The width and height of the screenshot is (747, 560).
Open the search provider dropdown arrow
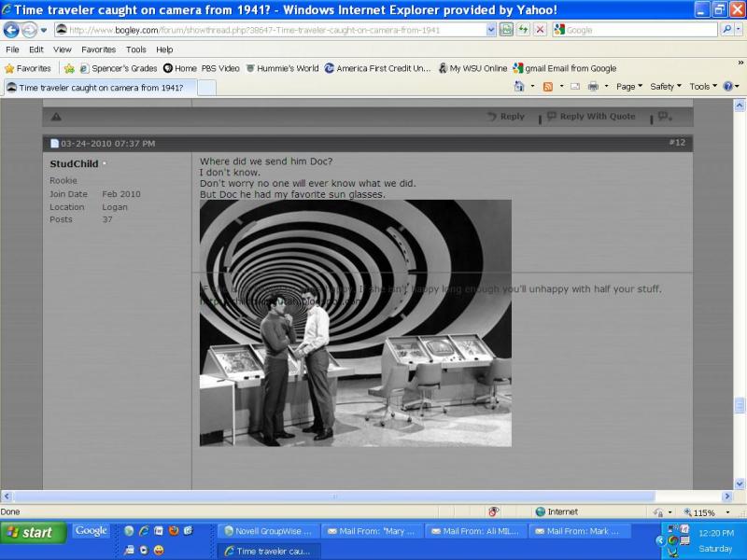click(x=738, y=30)
